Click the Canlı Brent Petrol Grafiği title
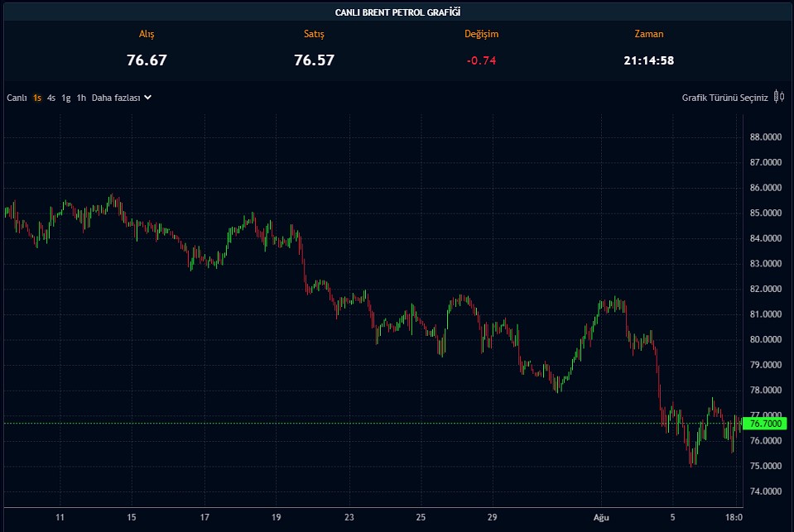Image resolution: width=794 pixels, height=532 pixels. click(x=397, y=12)
